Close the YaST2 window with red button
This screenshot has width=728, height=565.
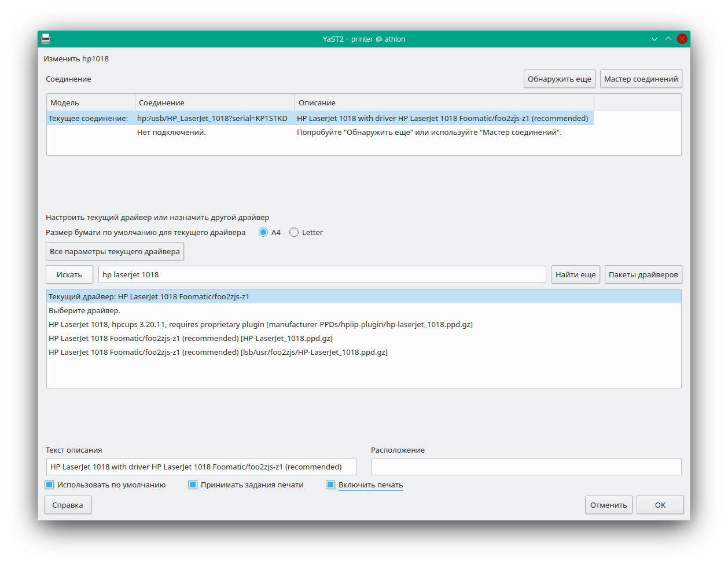coord(682,39)
